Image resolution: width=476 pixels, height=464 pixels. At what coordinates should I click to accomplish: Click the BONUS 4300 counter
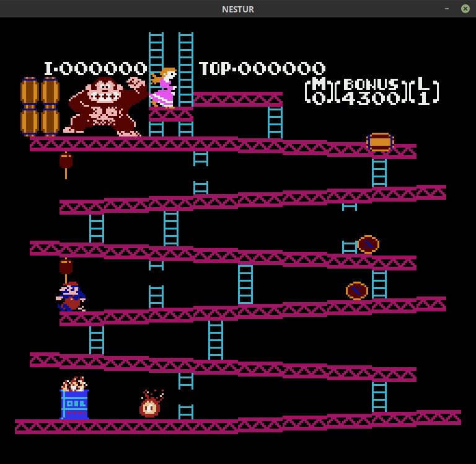click(372, 91)
